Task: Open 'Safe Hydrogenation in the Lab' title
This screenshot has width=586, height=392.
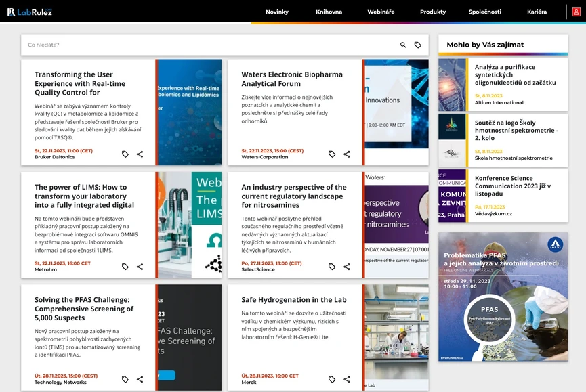Action: pyautogui.click(x=294, y=300)
